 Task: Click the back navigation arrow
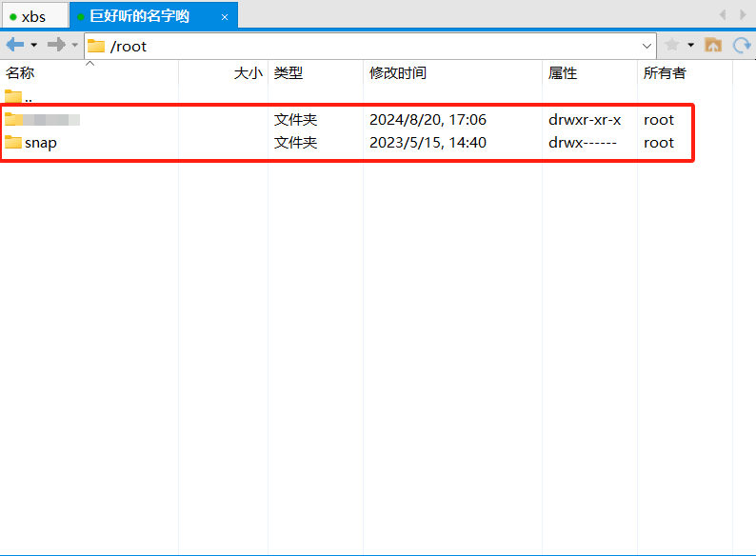pyautogui.click(x=15, y=45)
